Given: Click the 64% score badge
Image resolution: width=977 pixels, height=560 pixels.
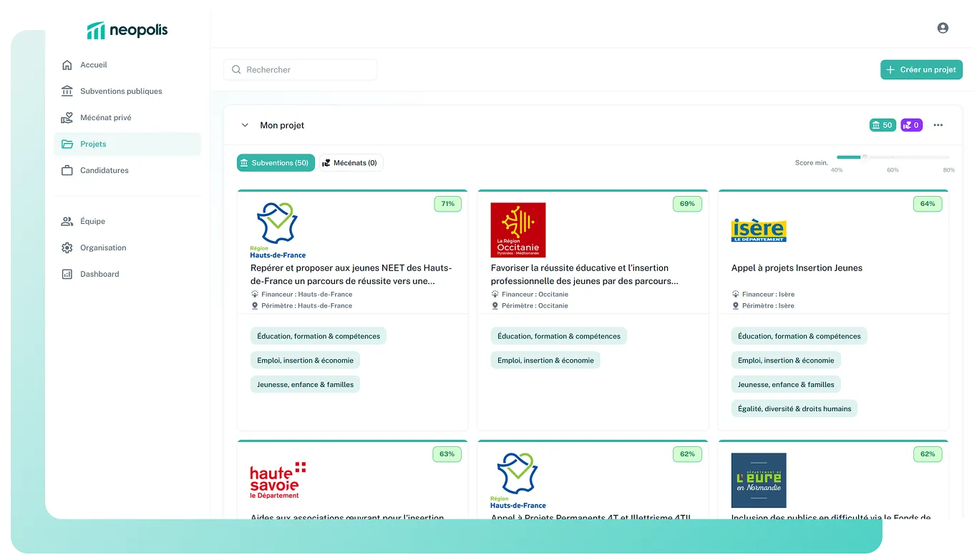Looking at the screenshot, I should [x=928, y=204].
